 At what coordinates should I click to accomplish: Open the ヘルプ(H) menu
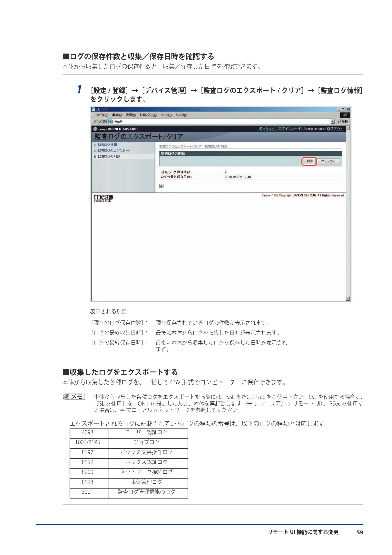[181, 115]
